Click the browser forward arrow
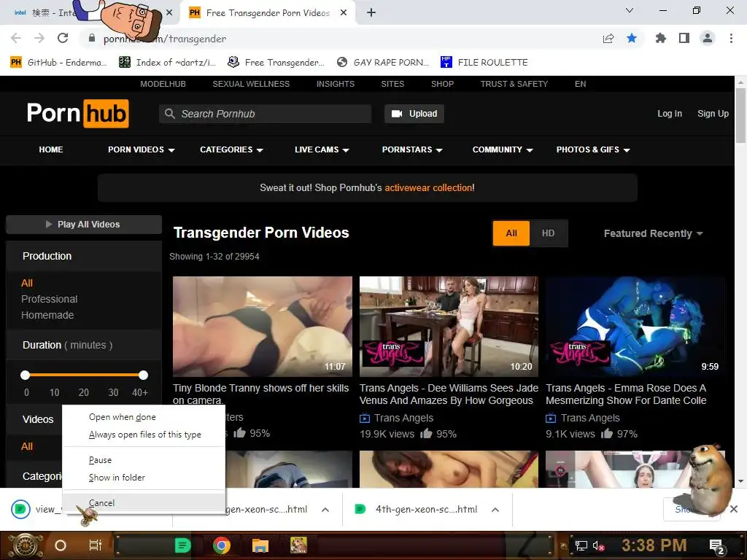Viewport: 747px width, 560px height. click(x=39, y=38)
